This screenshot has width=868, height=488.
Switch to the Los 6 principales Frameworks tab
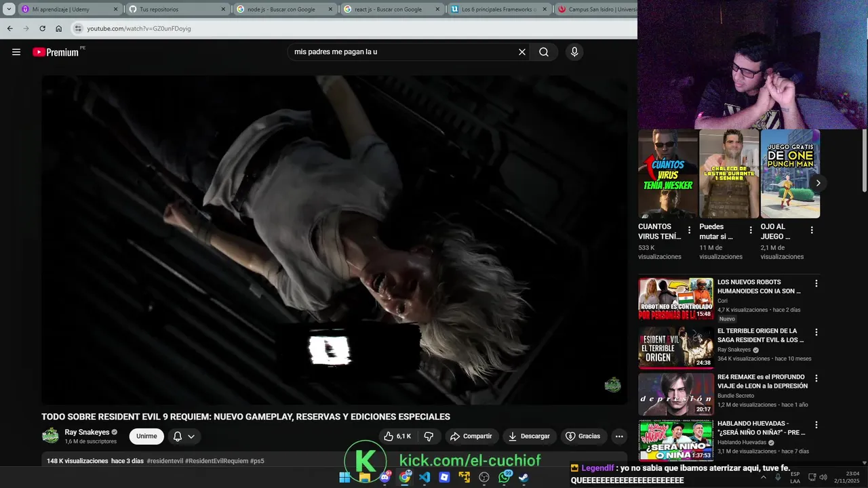pyautogui.click(x=498, y=9)
